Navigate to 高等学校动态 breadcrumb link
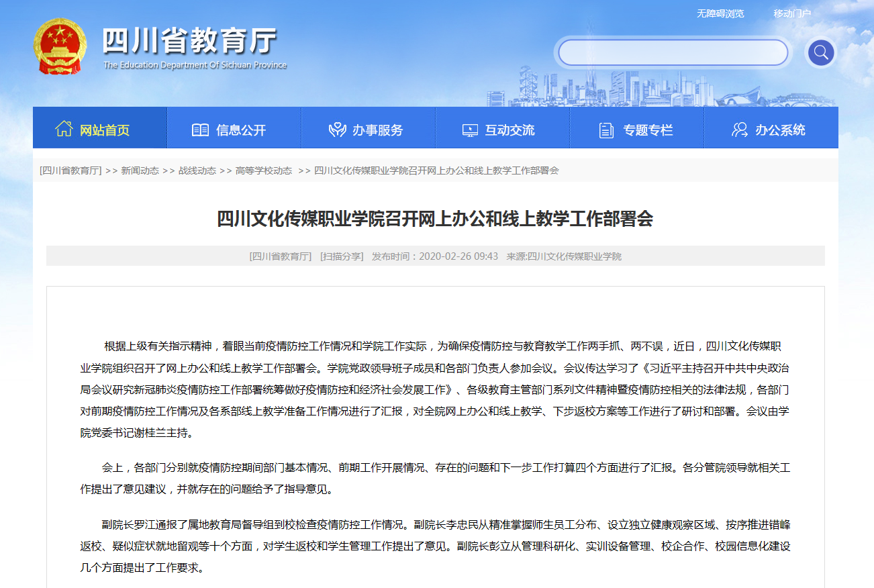 (x=263, y=170)
